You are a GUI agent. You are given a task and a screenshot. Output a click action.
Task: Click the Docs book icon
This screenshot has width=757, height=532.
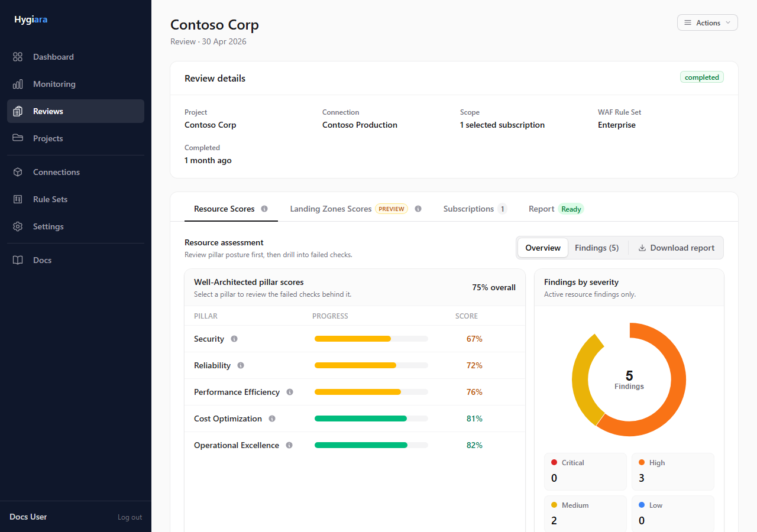18,260
